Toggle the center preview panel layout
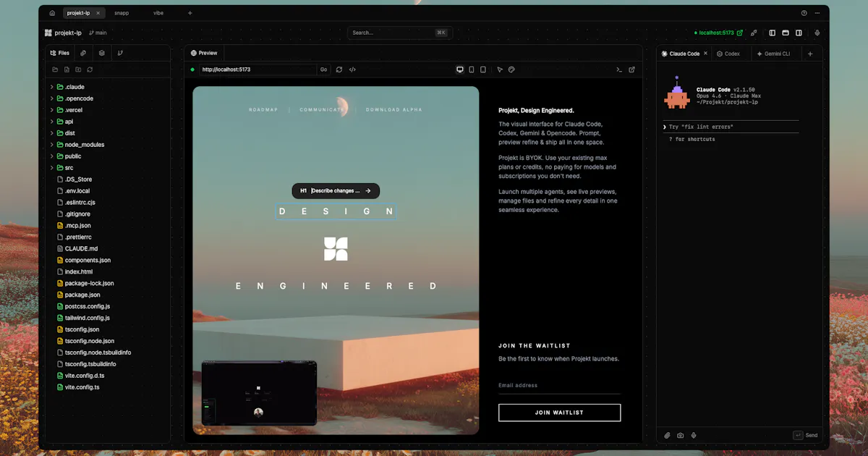The height and width of the screenshot is (456, 868). tap(786, 33)
